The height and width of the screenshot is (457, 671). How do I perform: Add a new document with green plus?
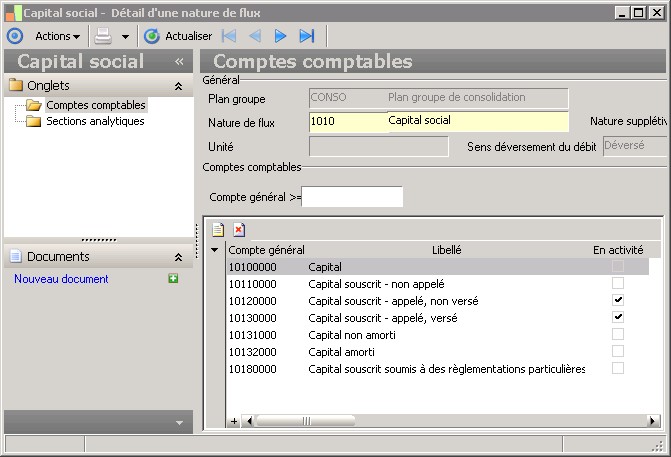click(x=173, y=279)
